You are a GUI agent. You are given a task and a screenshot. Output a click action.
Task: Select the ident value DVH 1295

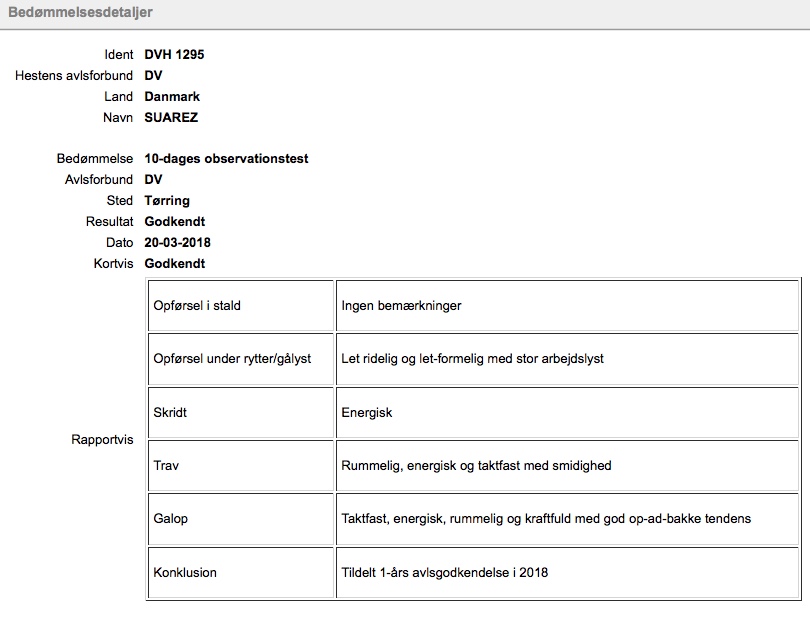[174, 55]
